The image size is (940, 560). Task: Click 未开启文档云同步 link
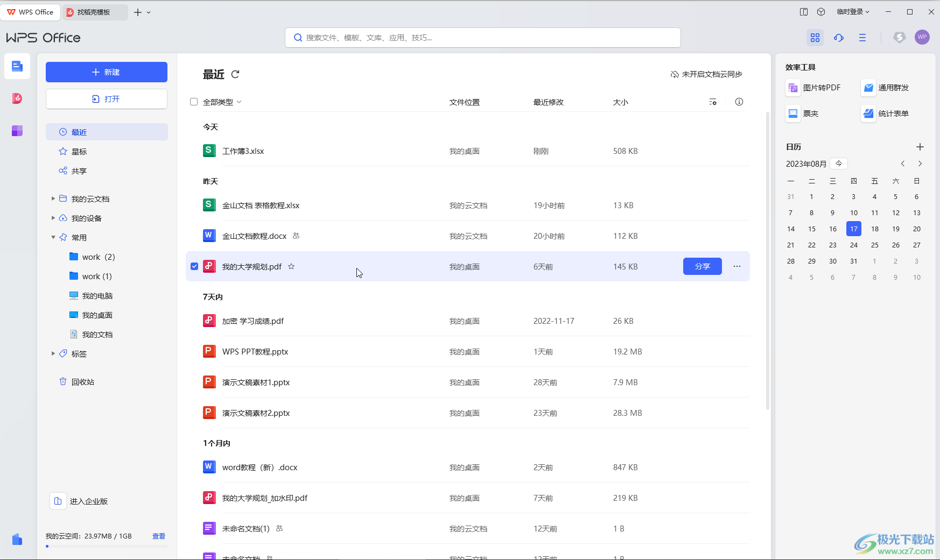click(706, 74)
